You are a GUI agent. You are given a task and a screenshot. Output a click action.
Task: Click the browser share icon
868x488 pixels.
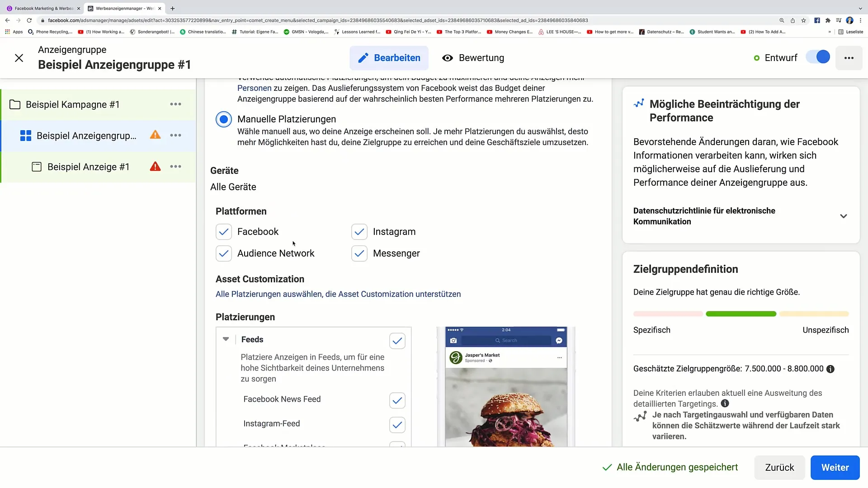point(793,20)
